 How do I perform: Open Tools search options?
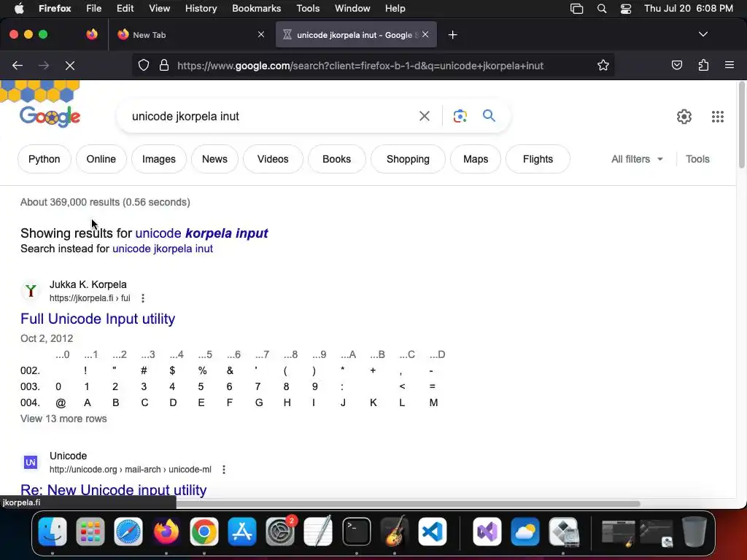coord(697,159)
